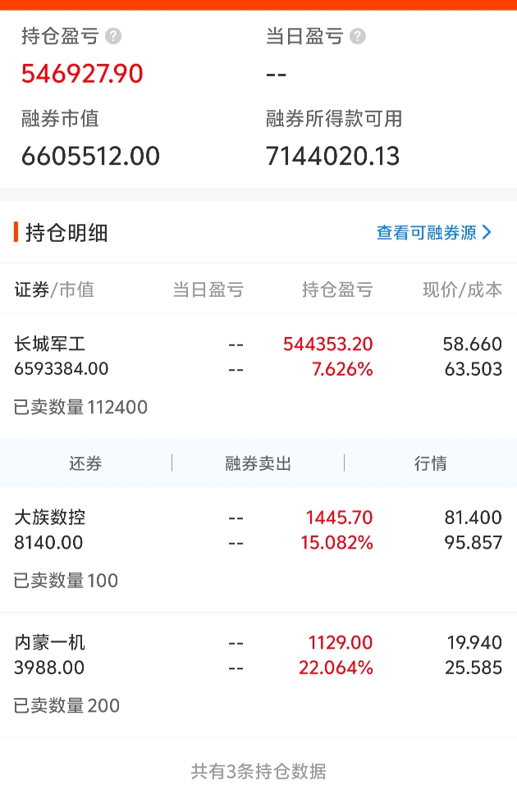This screenshot has width=517, height=812.
Task: Tap chevron arrow next to 查看可融券源
Action: click(x=487, y=232)
